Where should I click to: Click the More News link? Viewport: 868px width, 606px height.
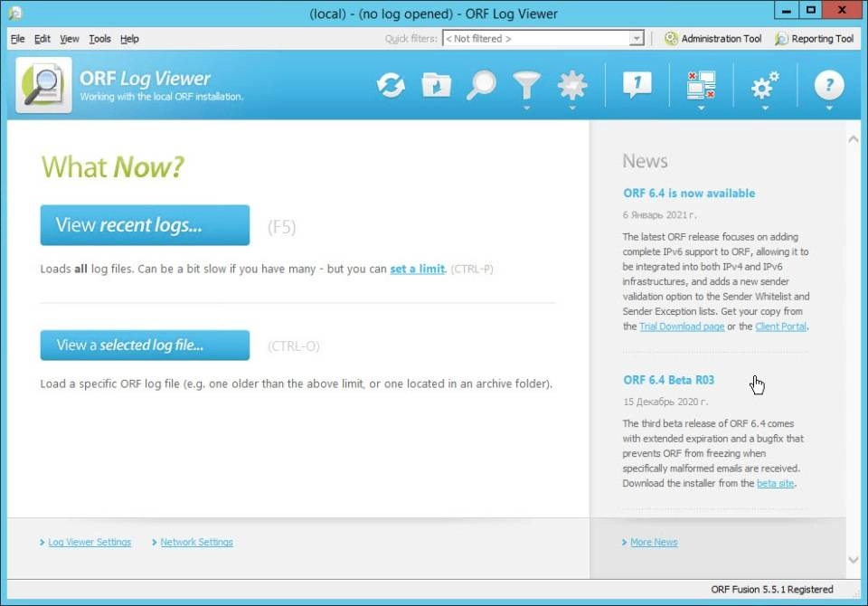(654, 542)
